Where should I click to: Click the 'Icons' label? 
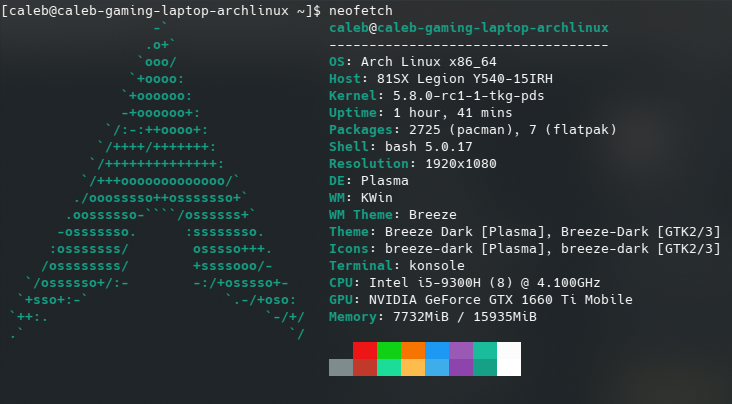tap(349, 248)
